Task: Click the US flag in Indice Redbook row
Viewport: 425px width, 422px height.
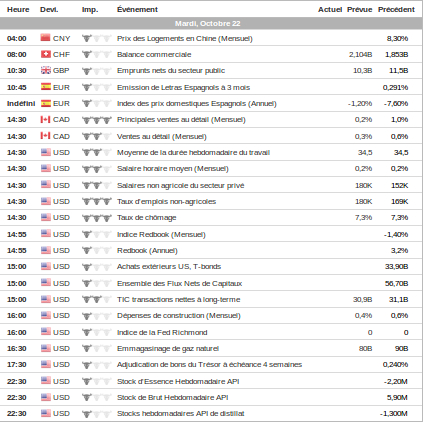Action: [46, 234]
